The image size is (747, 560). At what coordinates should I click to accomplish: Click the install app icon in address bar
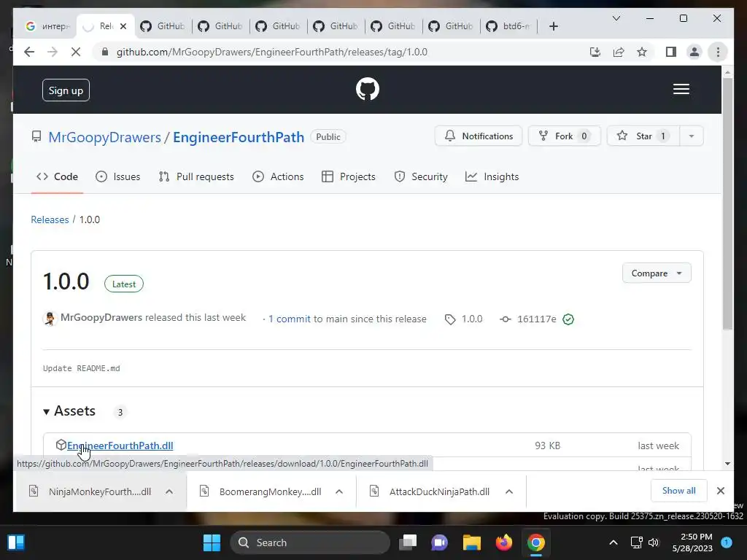point(595,52)
